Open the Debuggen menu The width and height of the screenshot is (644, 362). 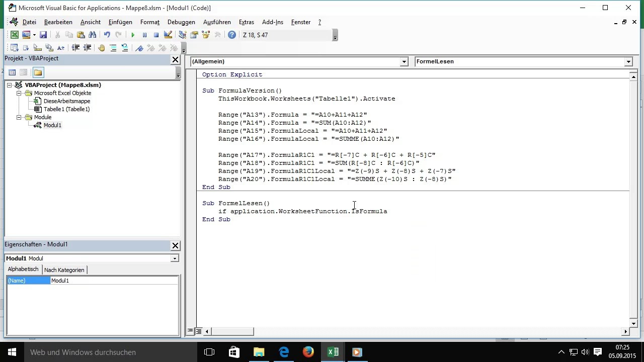click(181, 22)
